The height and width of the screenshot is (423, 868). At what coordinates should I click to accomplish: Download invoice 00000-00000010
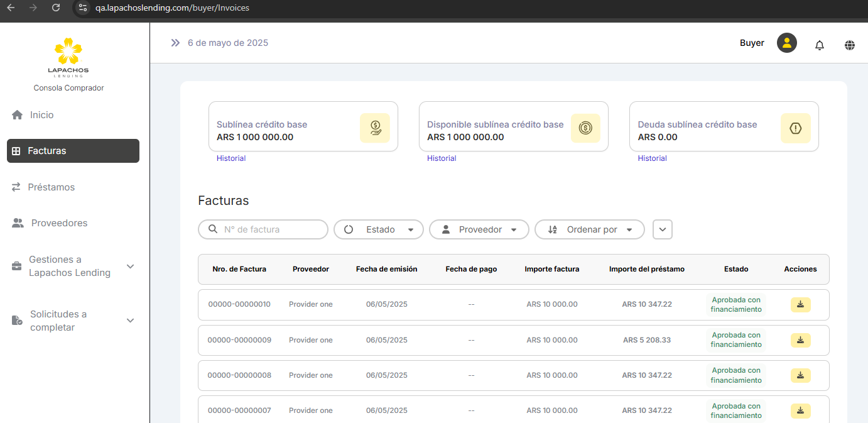pos(800,305)
